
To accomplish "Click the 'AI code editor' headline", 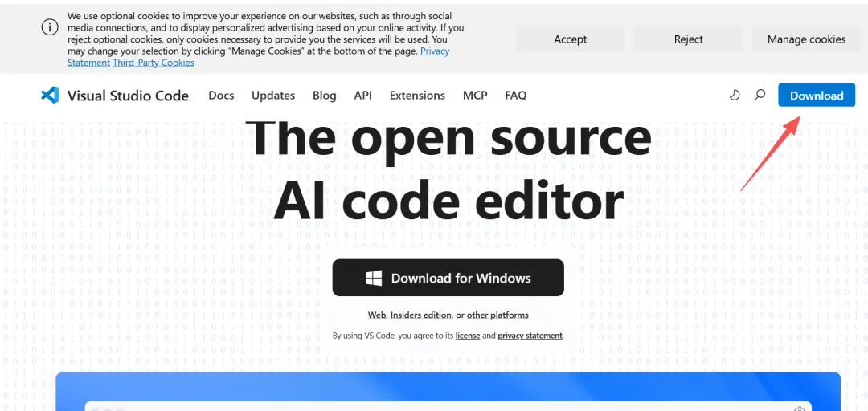I will click(x=448, y=200).
